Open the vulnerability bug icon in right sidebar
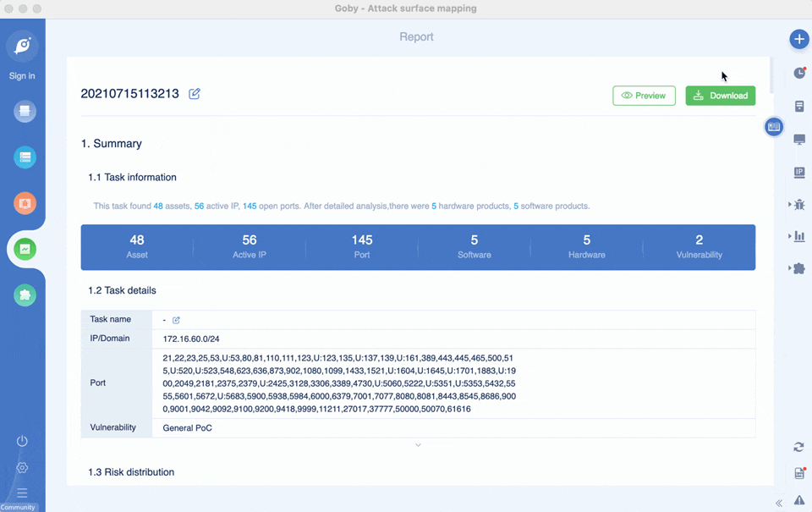812x512 pixels. pos(799,204)
